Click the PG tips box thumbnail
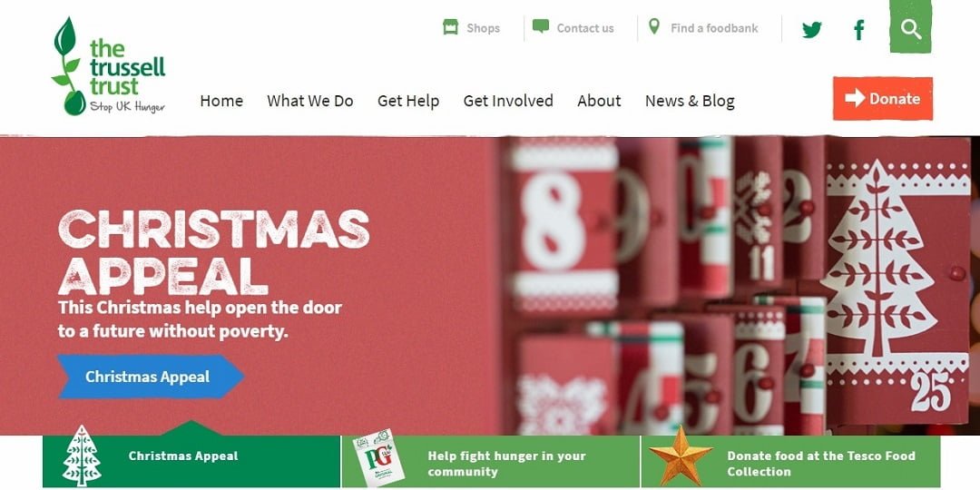980x490 pixels. (x=378, y=458)
